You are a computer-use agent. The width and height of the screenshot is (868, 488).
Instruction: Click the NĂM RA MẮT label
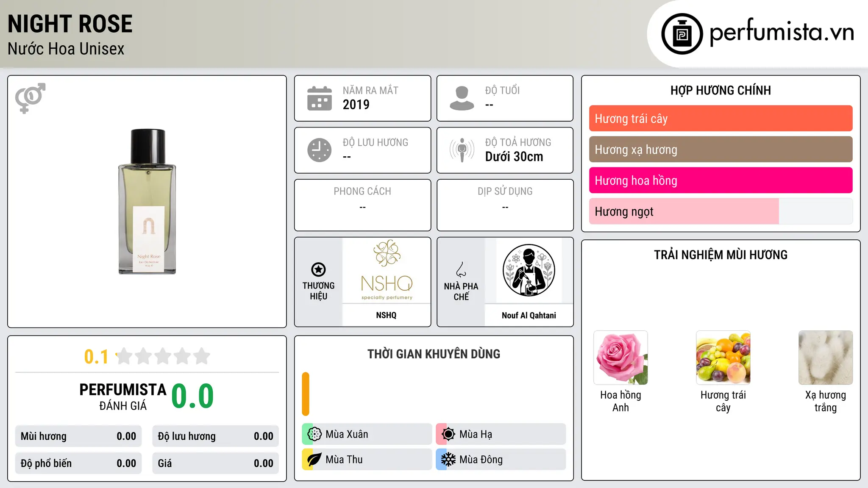370,90
